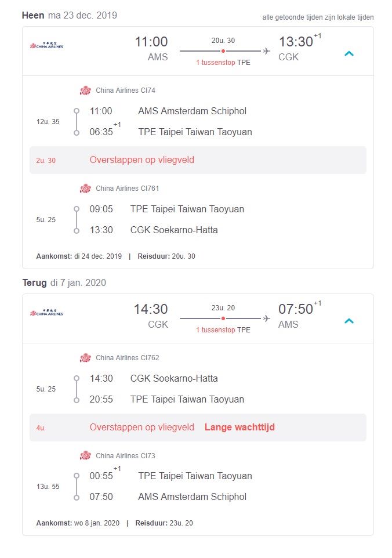
Task: Collapse the outbound flight details chevron
Action: [x=349, y=54]
